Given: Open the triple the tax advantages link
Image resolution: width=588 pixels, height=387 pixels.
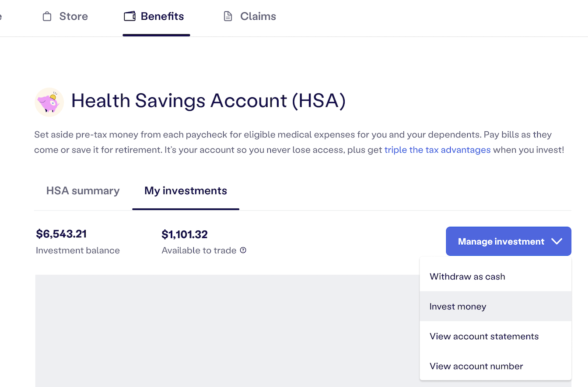Looking at the screenshot, I should [x=437, y=150].
